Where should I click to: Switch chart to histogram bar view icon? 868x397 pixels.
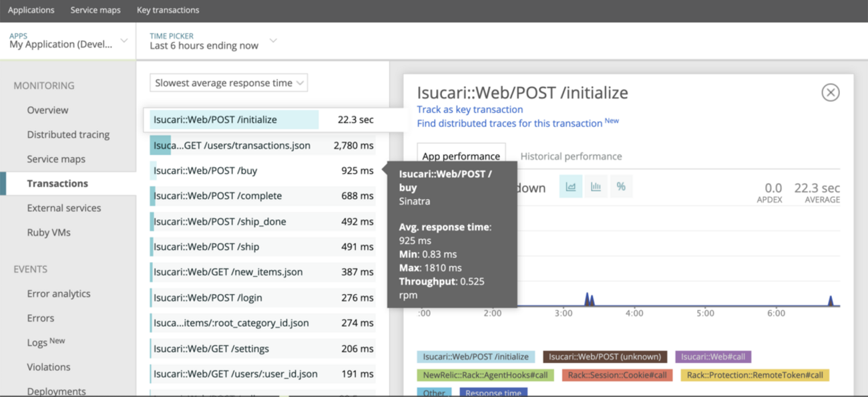(x=596, y=187)
